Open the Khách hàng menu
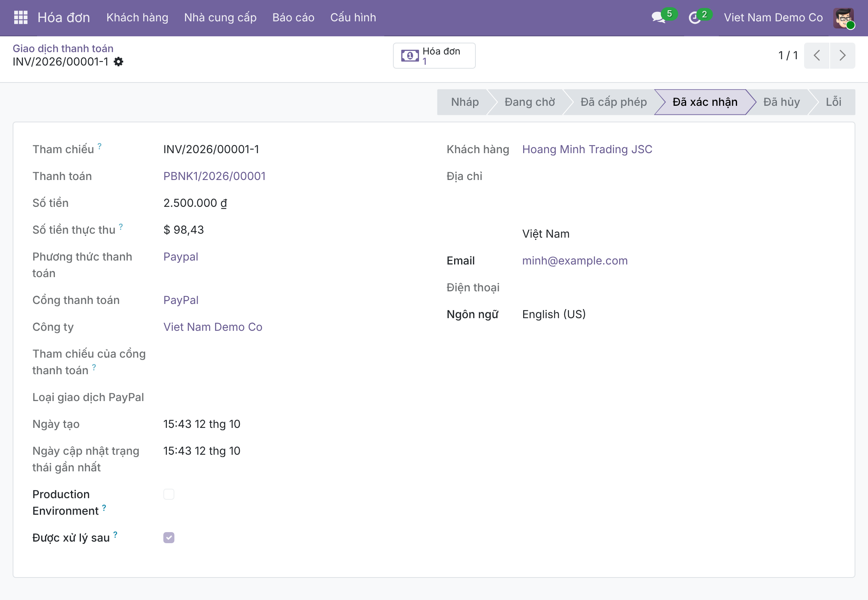 click(x=137, y=17)
